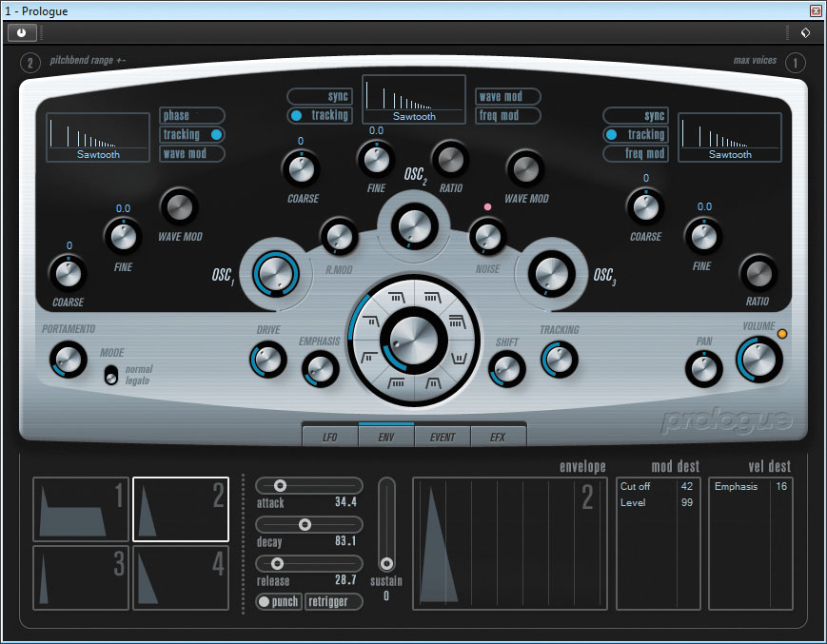Enable OSC 2 sync

(x=320, y=96)
